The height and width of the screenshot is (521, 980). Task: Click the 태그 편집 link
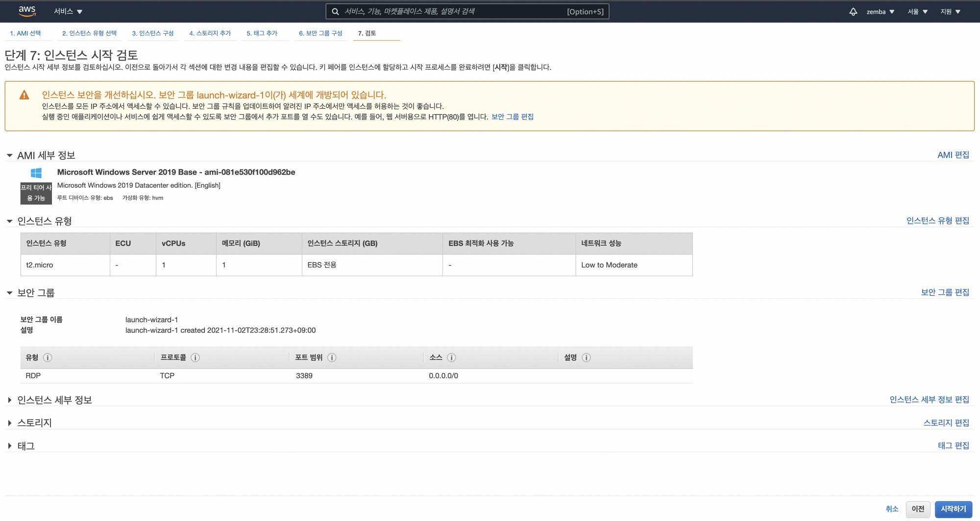coord(954,445)
